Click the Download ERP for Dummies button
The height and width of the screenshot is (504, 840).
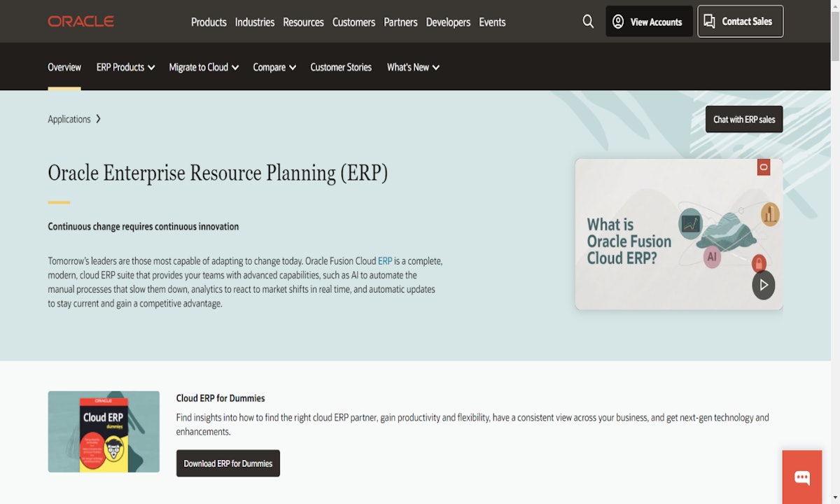pos(227,463)
